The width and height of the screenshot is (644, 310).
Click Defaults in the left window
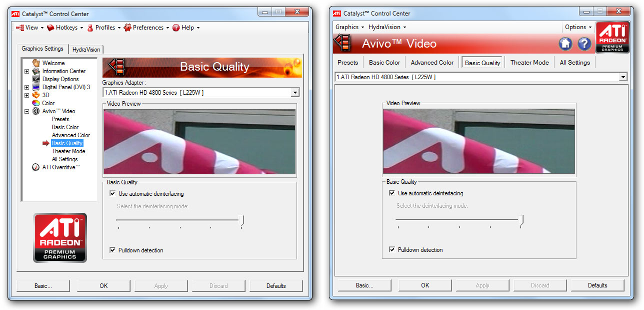(x=276, y=286)
